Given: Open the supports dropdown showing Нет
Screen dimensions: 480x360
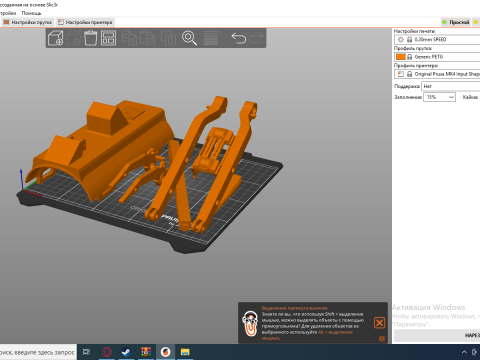Looking at the screenshot, I should (x=451, y=86).
